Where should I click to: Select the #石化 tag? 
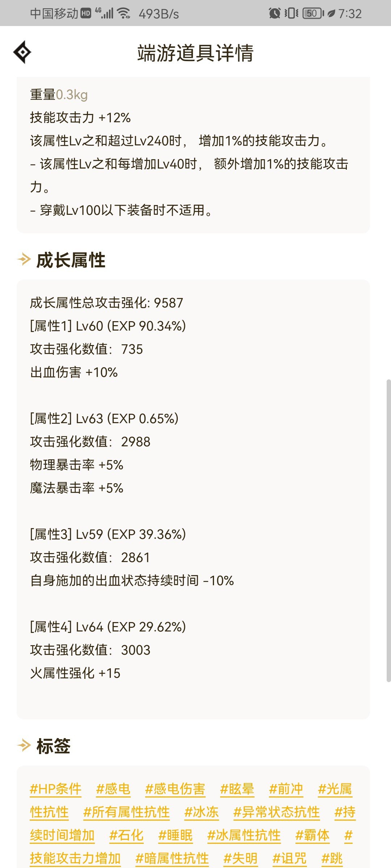[x=126, y=835]
